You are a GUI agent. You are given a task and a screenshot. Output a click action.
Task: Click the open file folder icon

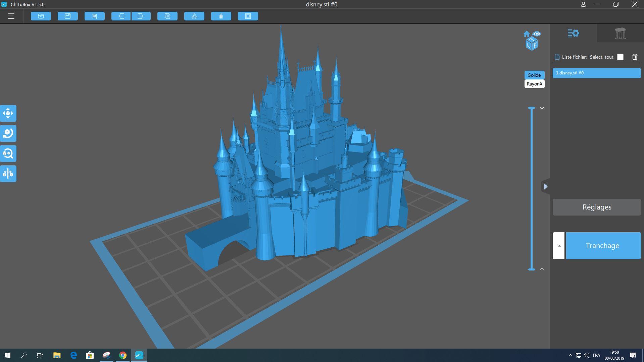pyautogui.click(x=41, y=16)
